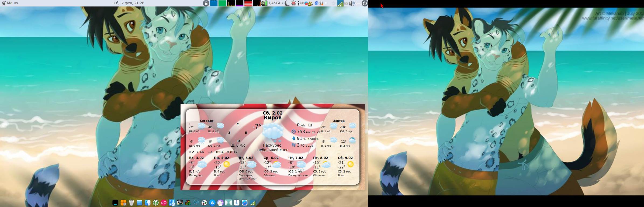
Task: Open the solid green monitor applet
Action: [222, 3]
